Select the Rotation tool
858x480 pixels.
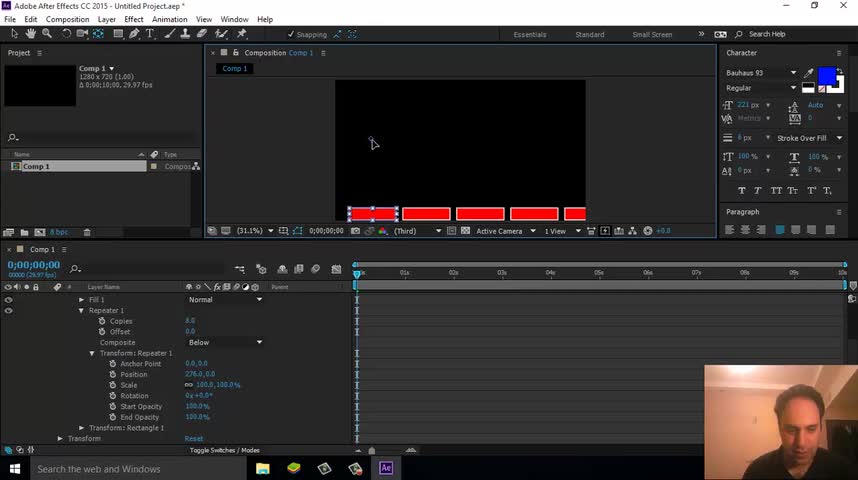click(x=66, y=34)
